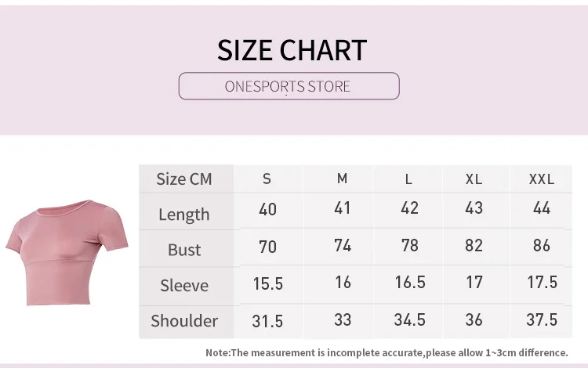The width and height of the screenshot is (588, 368).
Task: Choose the XL size column header
Action: click(474, 179)
